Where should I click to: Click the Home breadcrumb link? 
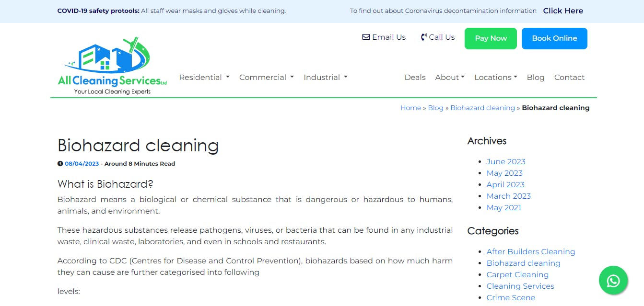point(410,108)
